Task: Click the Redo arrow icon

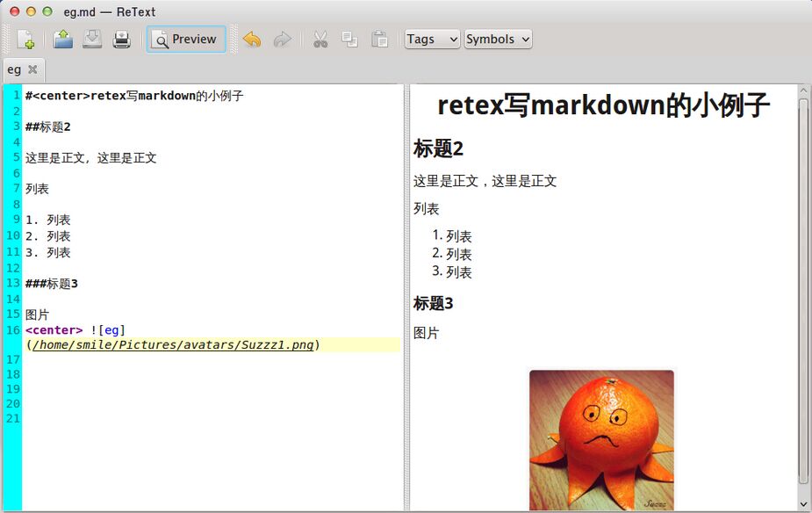Action: (282, 40)
